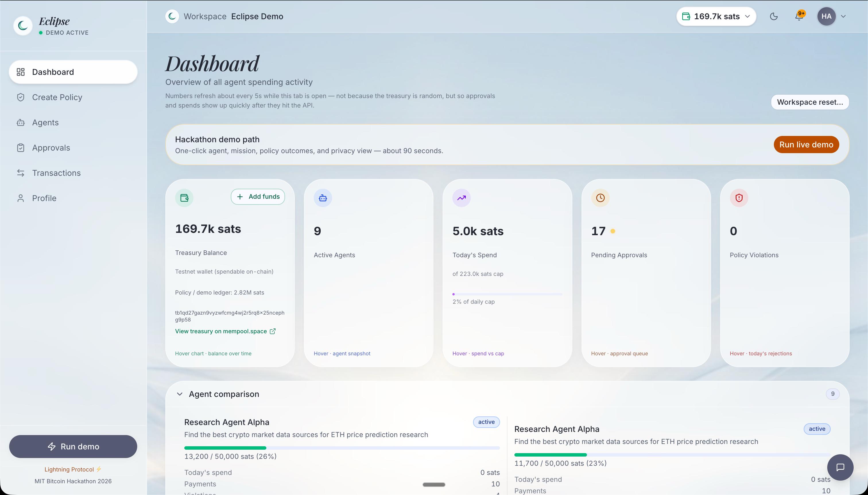Click the Today's Spend trend icon
Screen dimensions: 868x495
[x=461, y=198]
